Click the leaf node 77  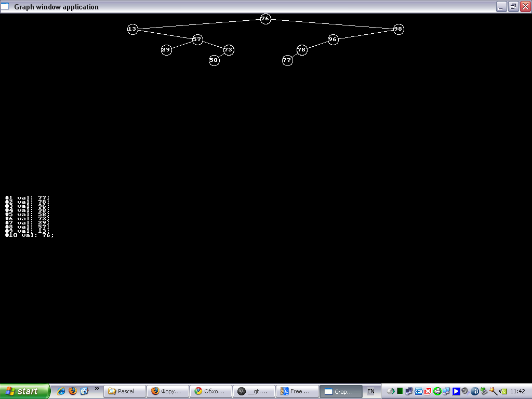[x=287, y=60]
